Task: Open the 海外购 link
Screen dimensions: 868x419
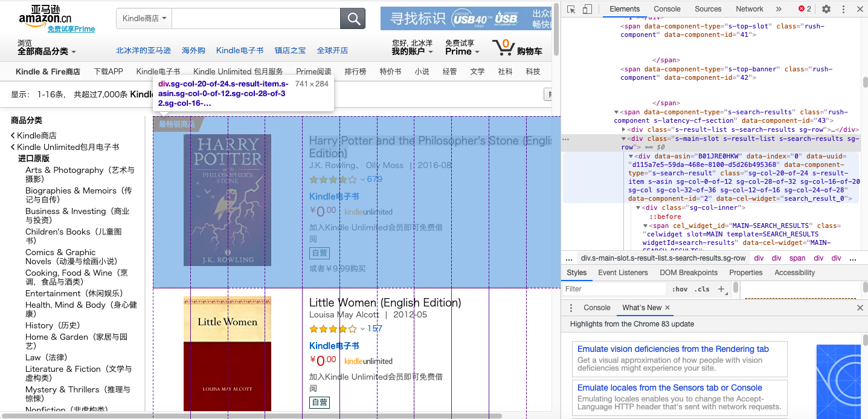Action: [193, 51]
